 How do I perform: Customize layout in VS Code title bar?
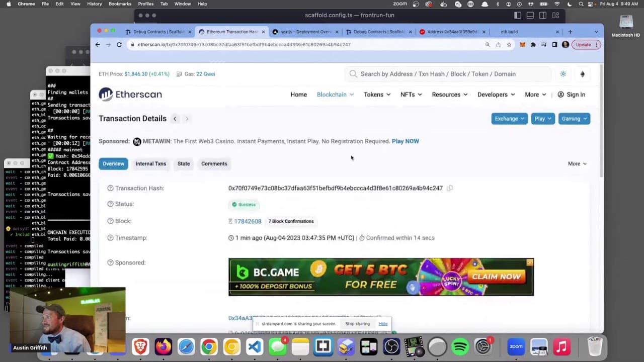[x=555, y=16]
